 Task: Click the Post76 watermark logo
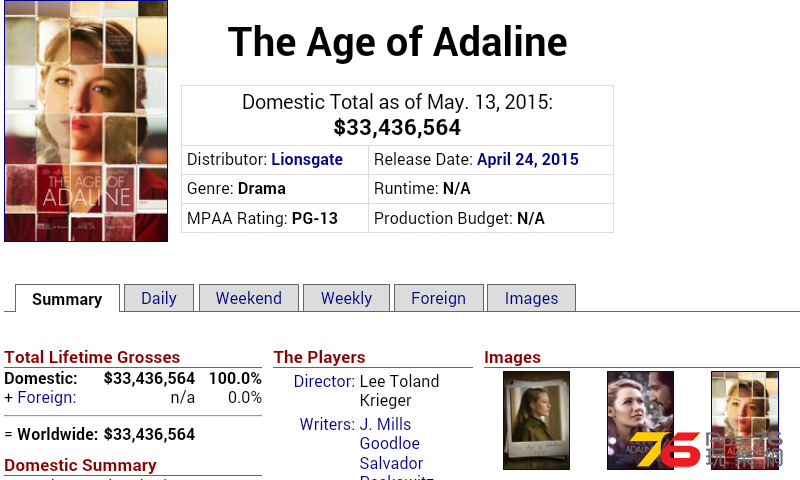point(706,450)
